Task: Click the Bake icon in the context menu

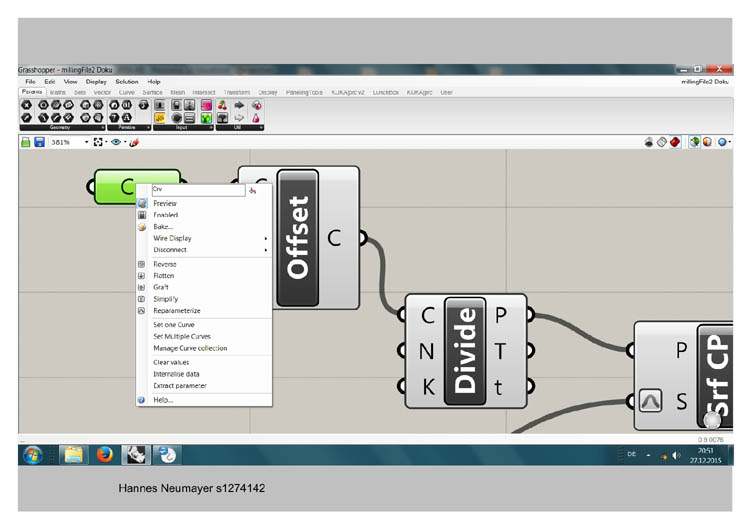Action: 142,227
